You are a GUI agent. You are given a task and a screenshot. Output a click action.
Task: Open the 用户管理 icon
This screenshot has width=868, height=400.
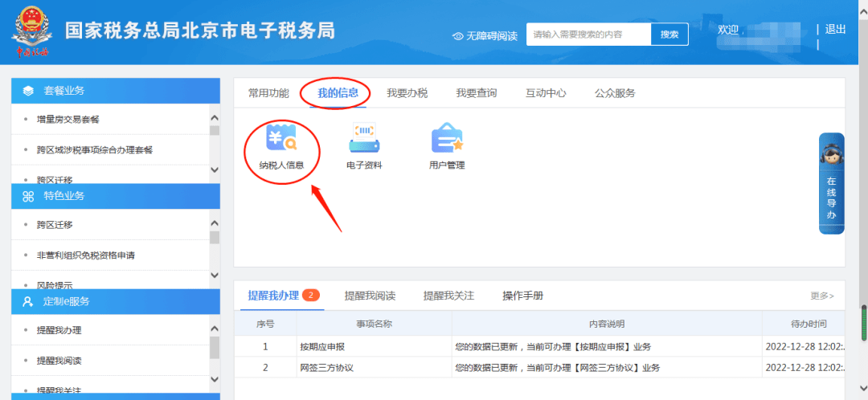(x=447, y=147)
